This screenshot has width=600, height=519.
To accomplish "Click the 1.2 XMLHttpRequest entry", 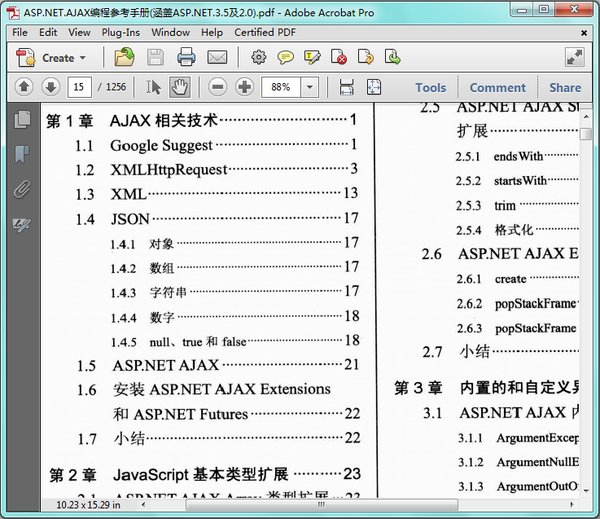I will (x=216, y=170).
